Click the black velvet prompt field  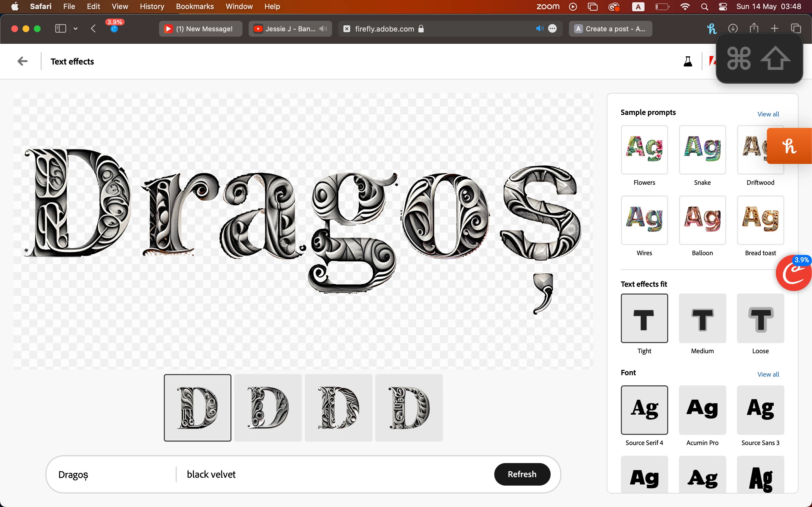211,474
